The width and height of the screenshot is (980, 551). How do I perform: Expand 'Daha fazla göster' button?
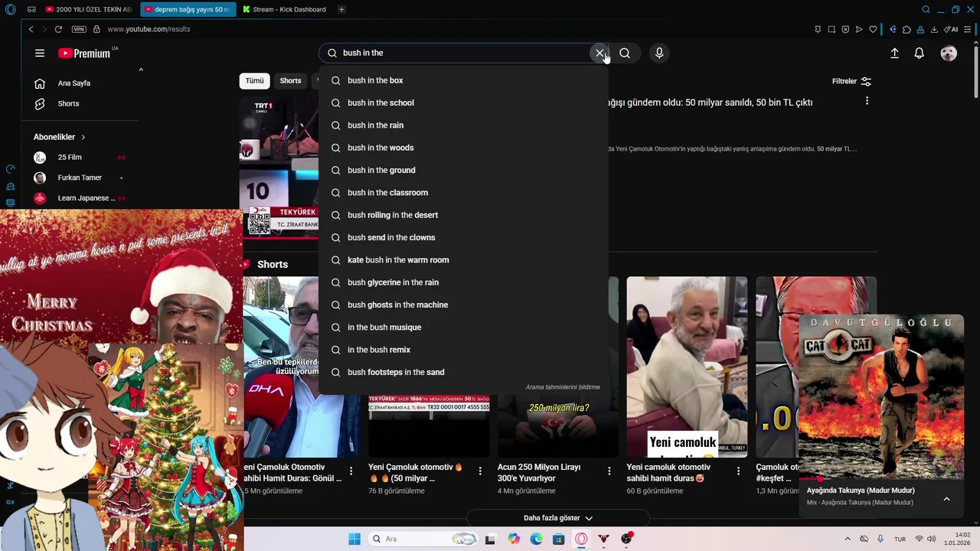pos(558,518)
